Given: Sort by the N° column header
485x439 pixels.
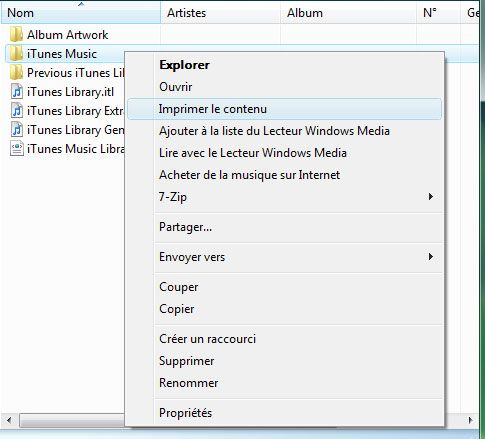Looking at the screenshot, I should (438, 13).
